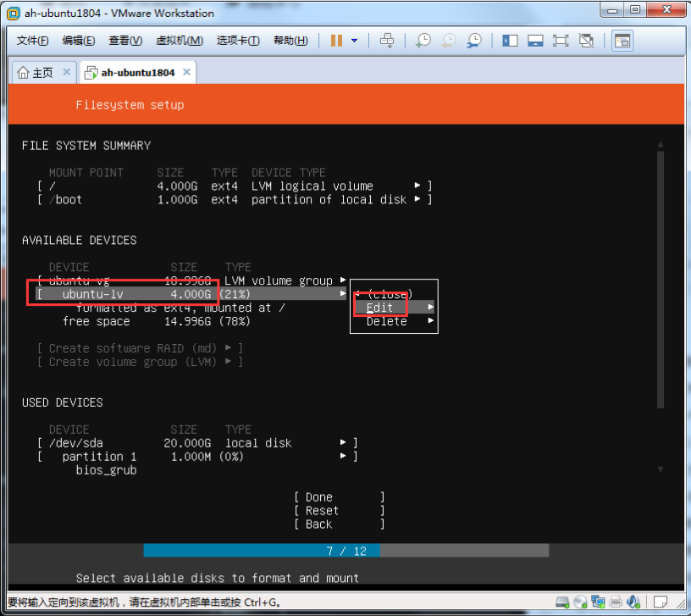Choose Edit in the ubuntu-lv popup menu

click(x=380, y=308)
